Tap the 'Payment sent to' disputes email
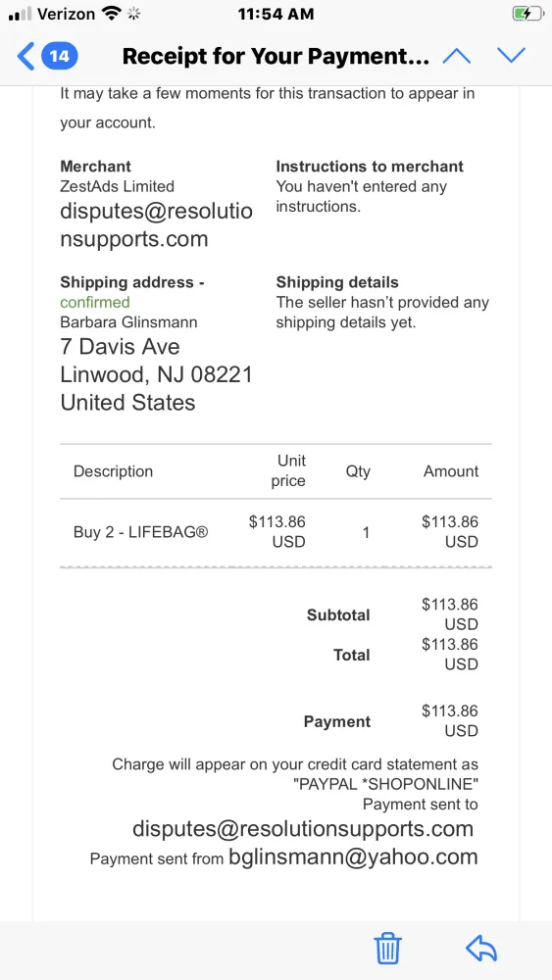This screenshot has height=980, width=552. 303,829
